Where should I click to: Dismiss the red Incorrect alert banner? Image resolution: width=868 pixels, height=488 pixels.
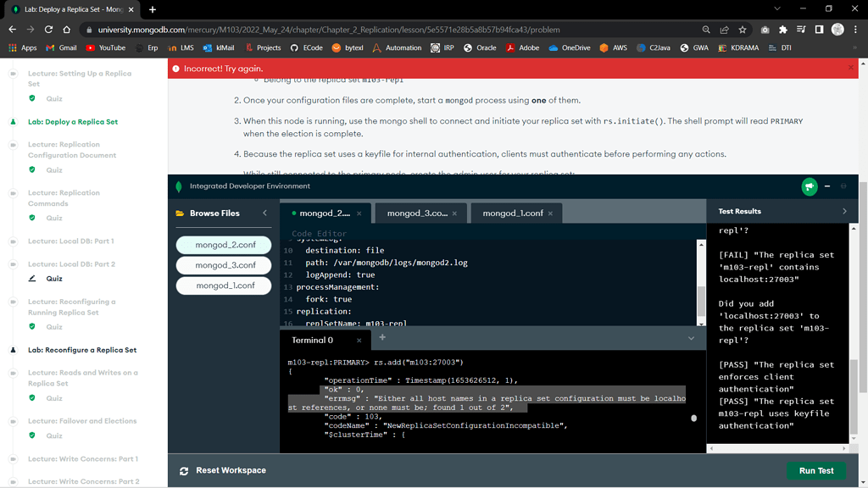tap(851, 68)
